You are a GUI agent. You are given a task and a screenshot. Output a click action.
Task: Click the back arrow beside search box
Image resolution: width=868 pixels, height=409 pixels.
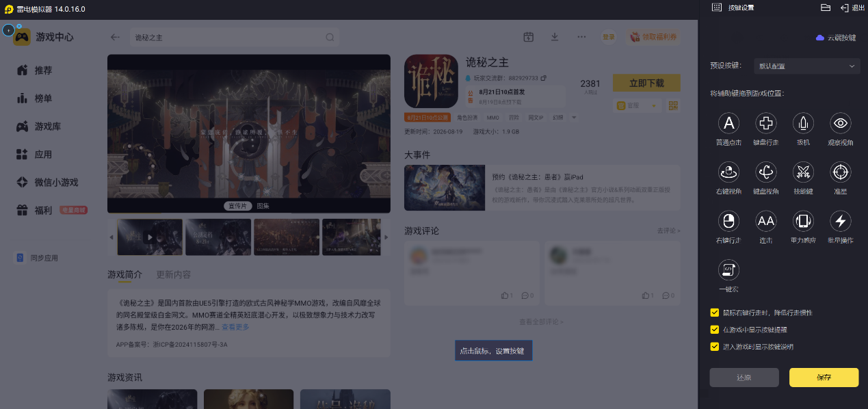[115, 38]
